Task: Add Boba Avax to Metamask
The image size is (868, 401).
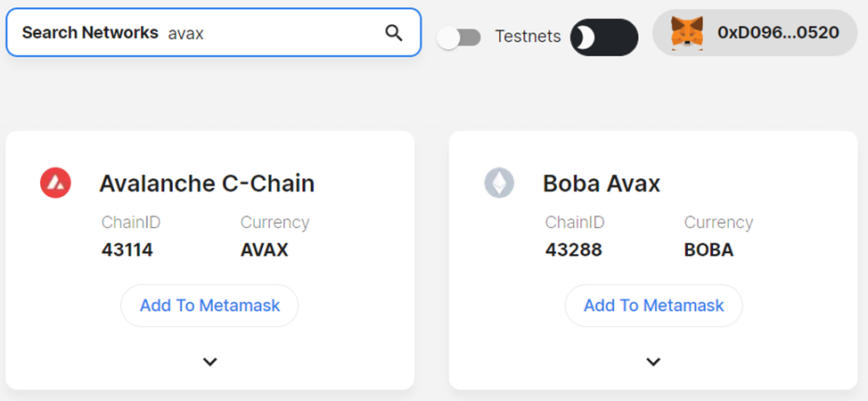Action: tap(653, 306)
